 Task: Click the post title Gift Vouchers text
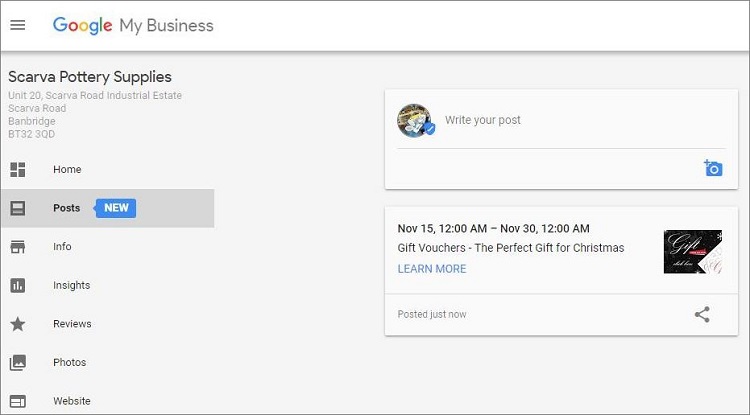(x=511, y=248)
